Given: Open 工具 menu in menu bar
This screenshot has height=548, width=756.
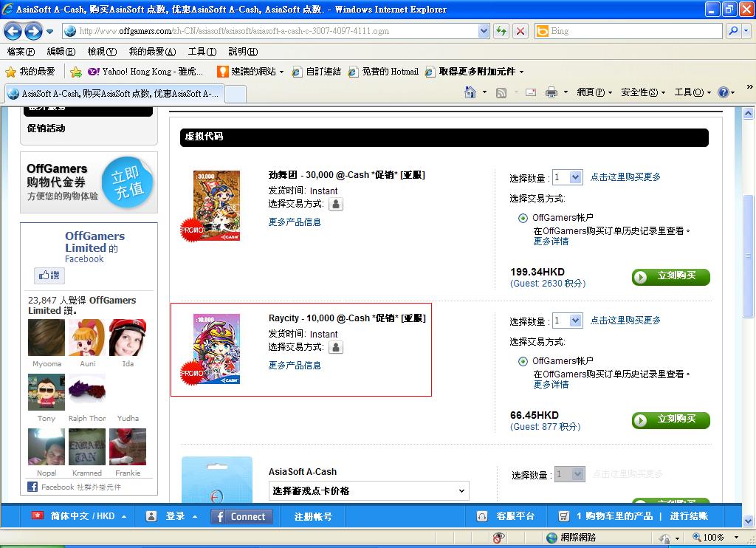Looking at the screenshot, I should click(x=202, y=52).
